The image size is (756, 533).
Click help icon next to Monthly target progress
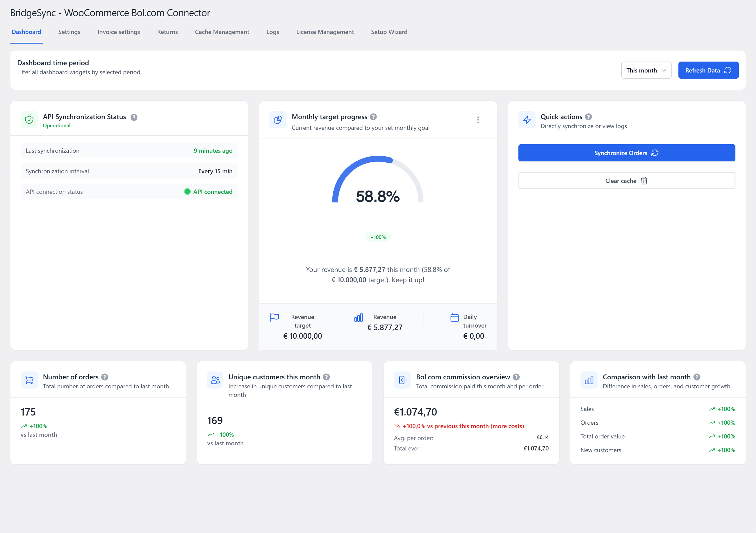pyautogui.click(x=373, y=117)
